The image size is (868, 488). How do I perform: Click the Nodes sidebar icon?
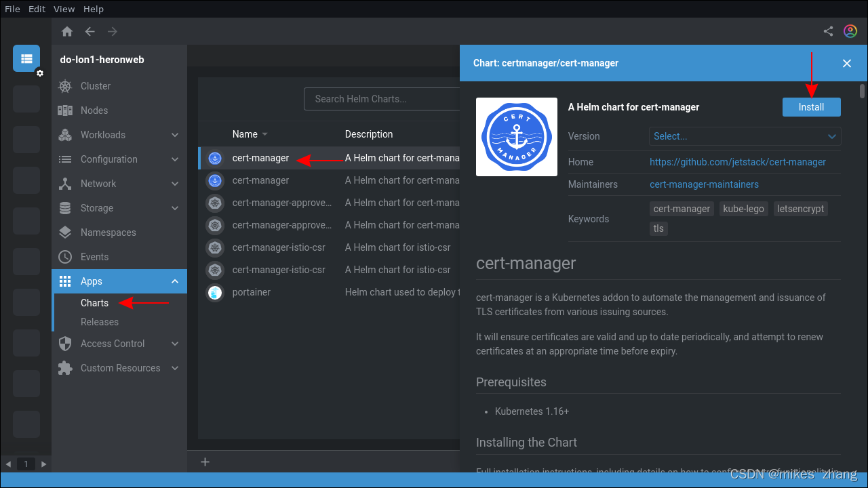pos(65,110)
